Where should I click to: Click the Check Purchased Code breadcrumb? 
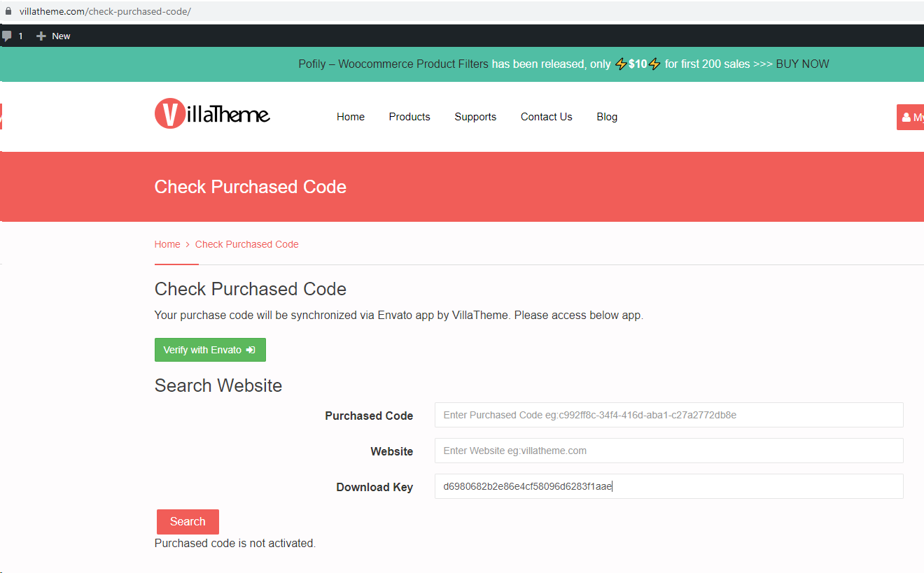tap(247, 244)
